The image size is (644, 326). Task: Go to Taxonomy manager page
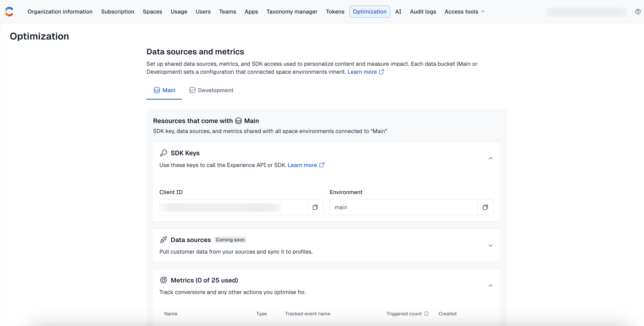tap(292, 12)
